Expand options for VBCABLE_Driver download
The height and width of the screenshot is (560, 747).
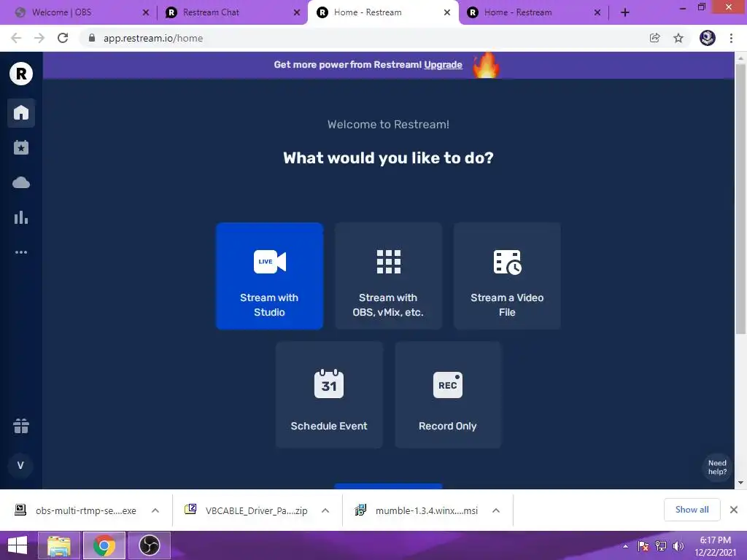pos(325,510)
